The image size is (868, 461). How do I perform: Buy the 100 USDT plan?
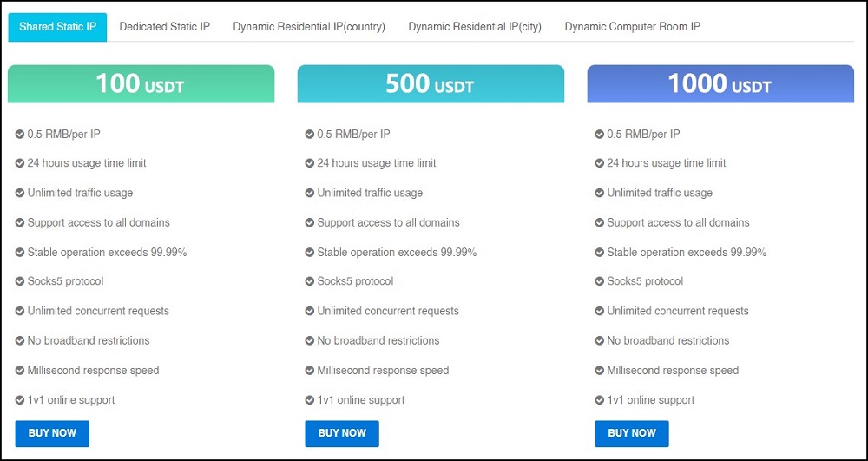pyautogui.click(x=52, y=433)
